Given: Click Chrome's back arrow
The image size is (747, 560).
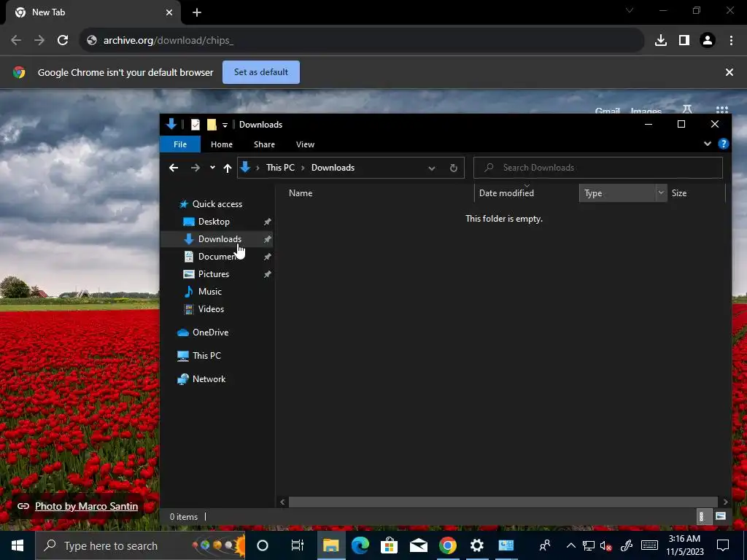Looking at the screenshot, I should click(16, 40).
